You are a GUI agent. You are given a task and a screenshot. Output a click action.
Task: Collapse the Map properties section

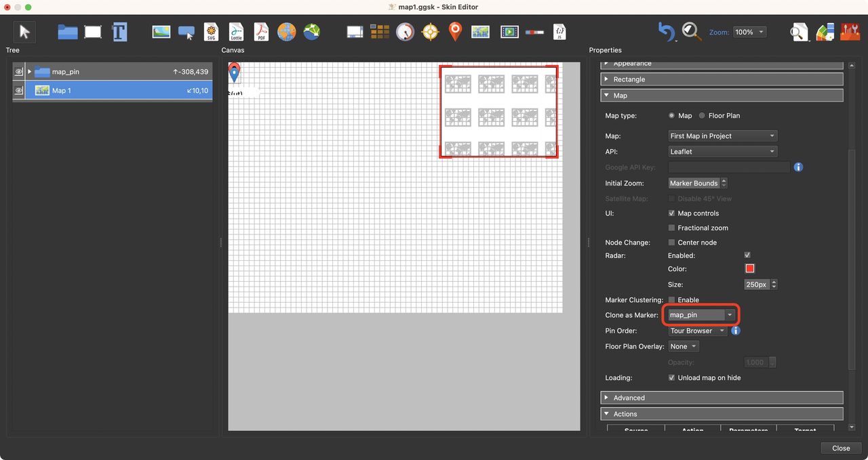[607, 95]
